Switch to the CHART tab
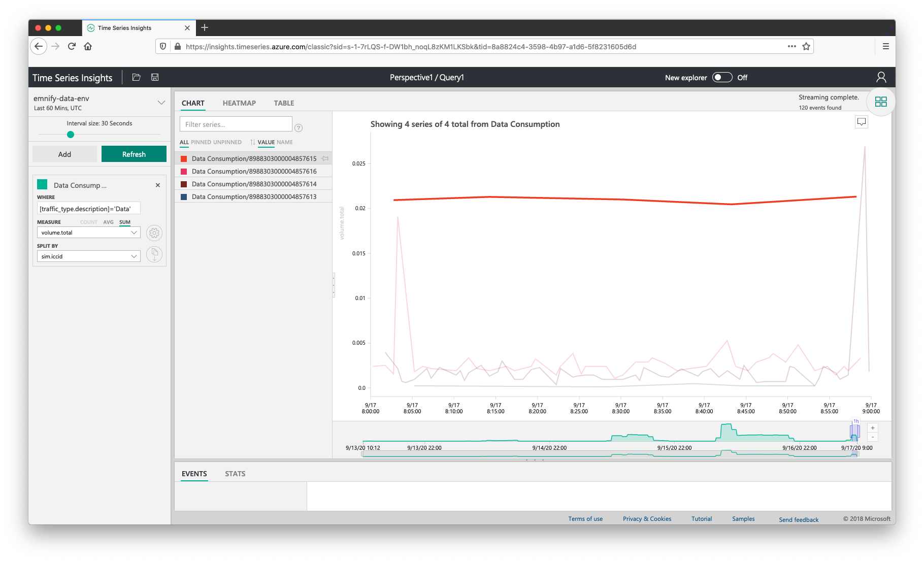Screen dimensions: 924x562 193,103
